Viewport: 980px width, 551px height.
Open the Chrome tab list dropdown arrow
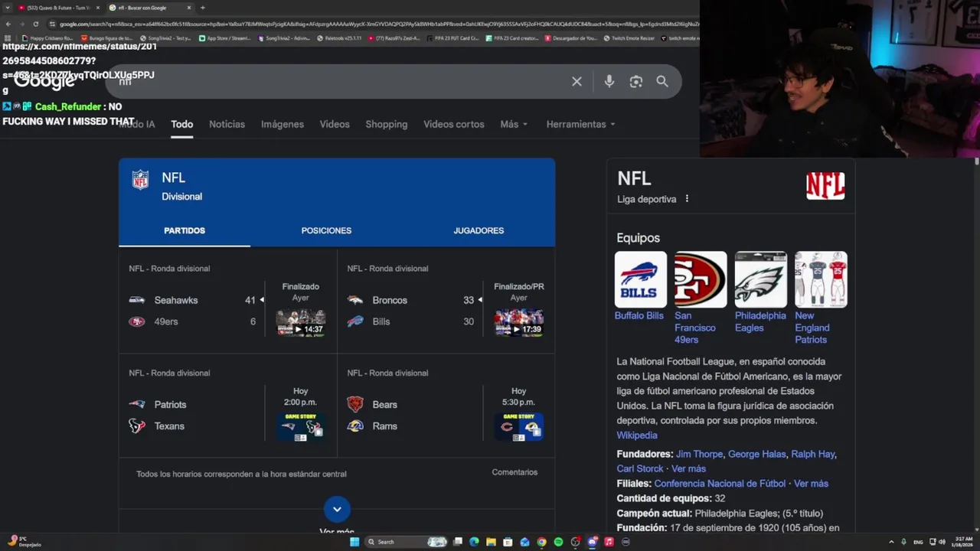[x=8, y=8]
